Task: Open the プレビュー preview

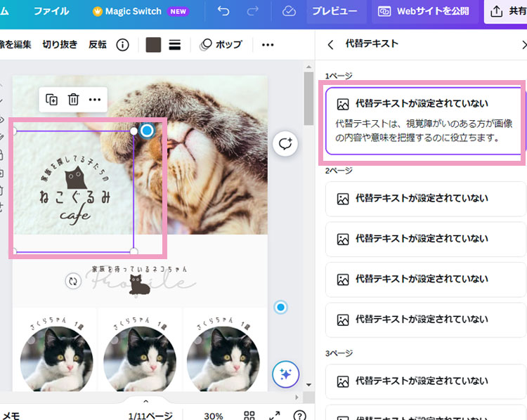Action: point(334,11)
